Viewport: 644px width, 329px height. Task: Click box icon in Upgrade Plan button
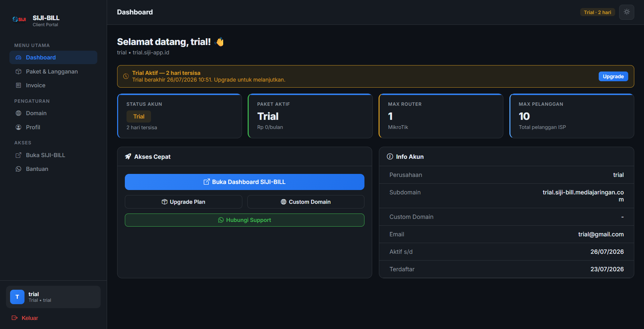pyautogui.click(x=164, y=202)
